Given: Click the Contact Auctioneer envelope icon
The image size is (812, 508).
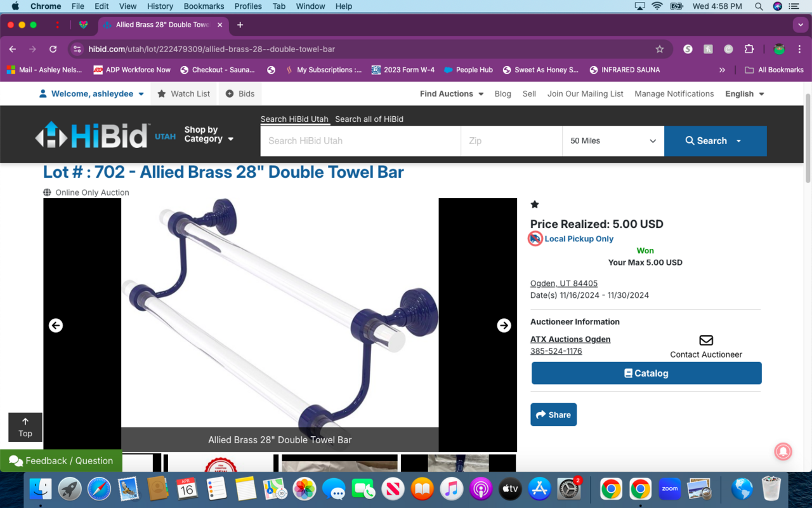Looking at the screenshot, I should click(705, 340).
